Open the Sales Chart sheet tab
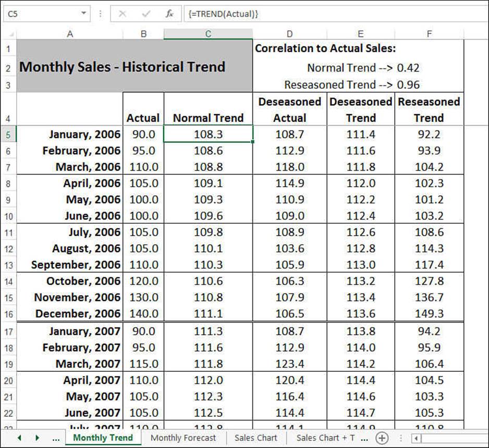Viewport: 489px width, 448px height. [256, 438]
